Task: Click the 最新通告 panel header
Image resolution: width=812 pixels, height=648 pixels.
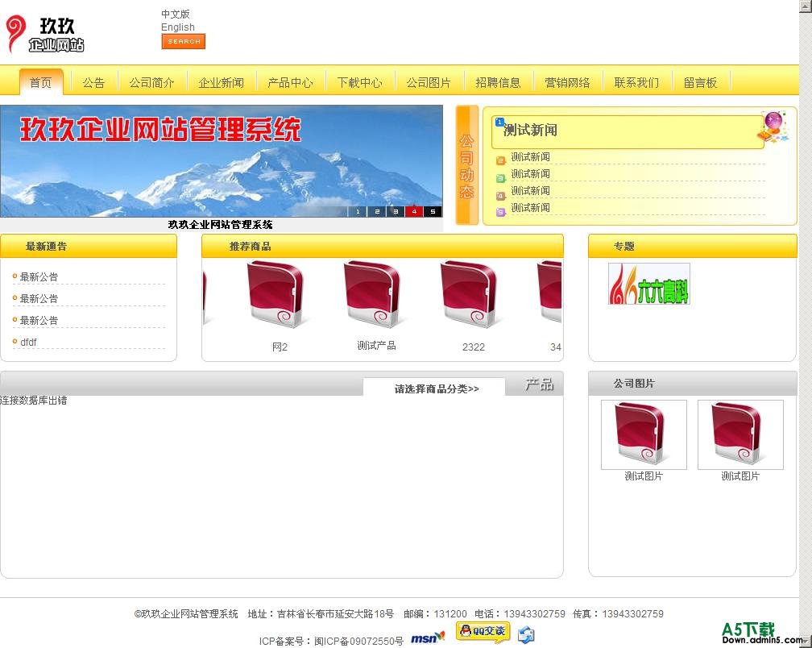Action: [x=89, y=246]
